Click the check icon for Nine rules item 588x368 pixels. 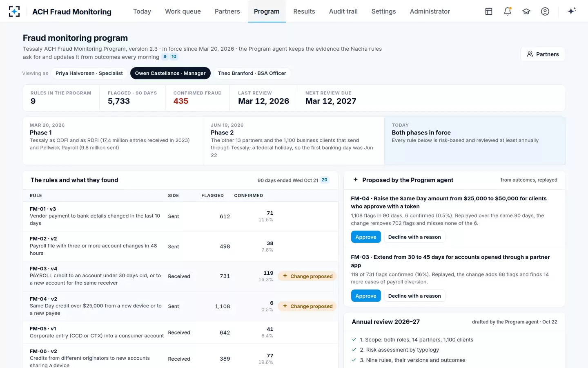pyautogui.click(x=354, y=360)
